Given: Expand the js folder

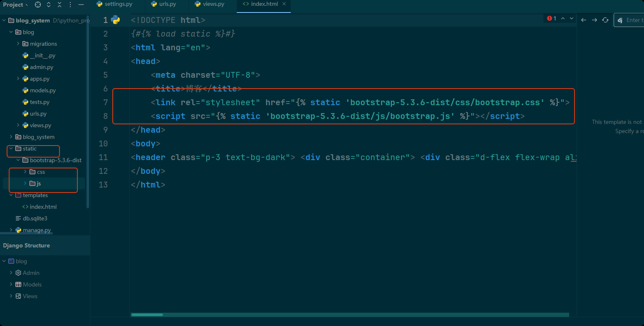Looking at the screenshot, I should click(x=25, y=183).
